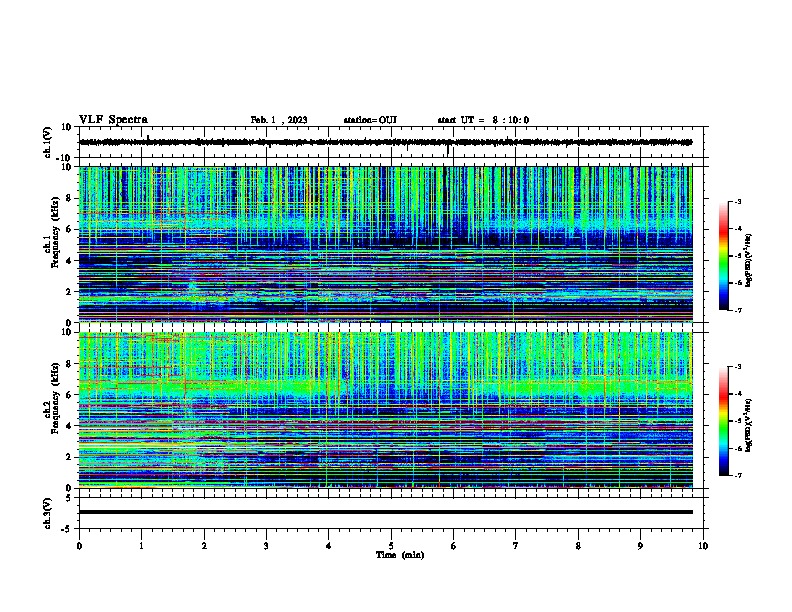Click the log(PSD) label beside ch.2 colorbar
This screenshot has height=612, width=792.
tap(749, 425)
